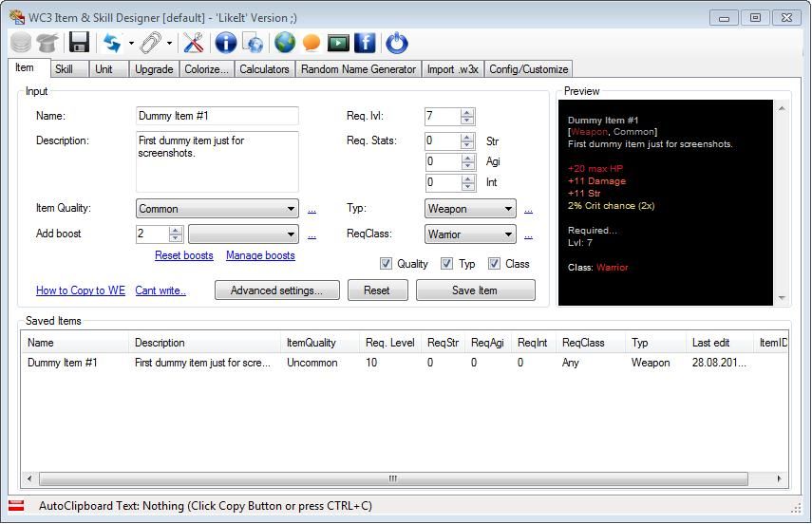Toggle the Typ checkbox

pyautogui.click(x=447, y=264)
